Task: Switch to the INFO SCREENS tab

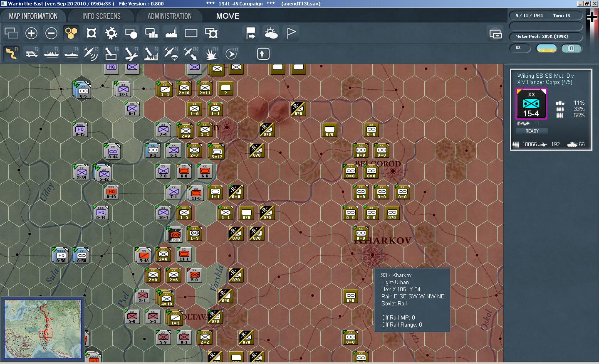Action: pyautogui.click(x=101, y=16)
